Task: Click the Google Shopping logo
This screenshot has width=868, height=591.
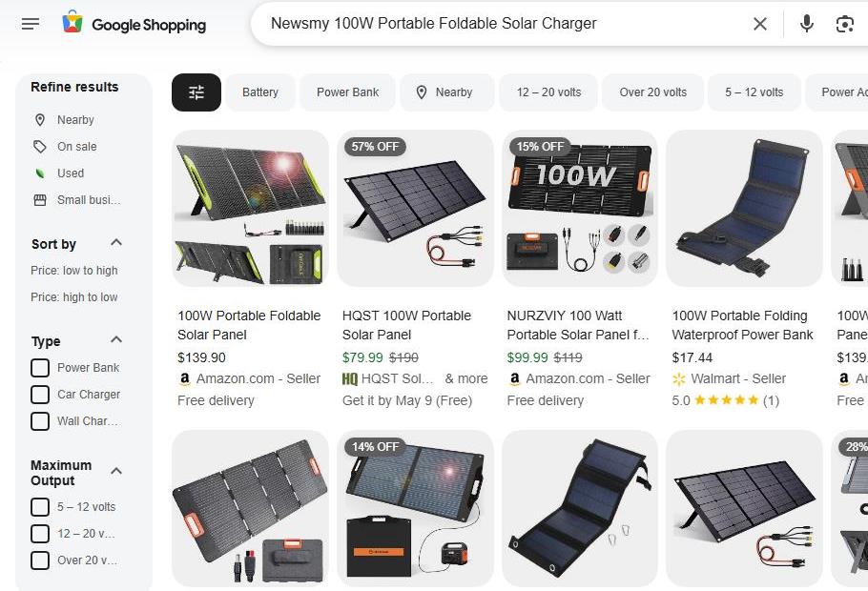Action: coord(134,24)
